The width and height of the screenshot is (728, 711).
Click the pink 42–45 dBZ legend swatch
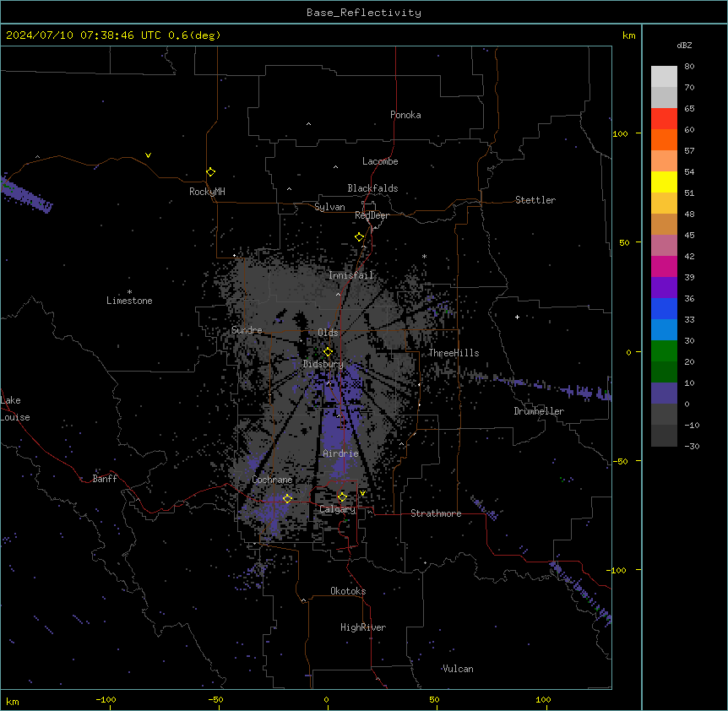point(664,246)
